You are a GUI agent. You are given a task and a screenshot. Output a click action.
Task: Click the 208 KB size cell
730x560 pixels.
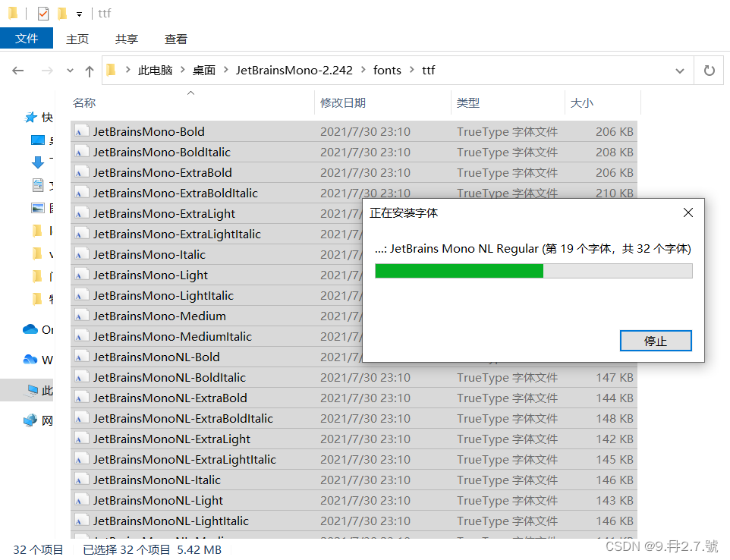pos(615,153)
